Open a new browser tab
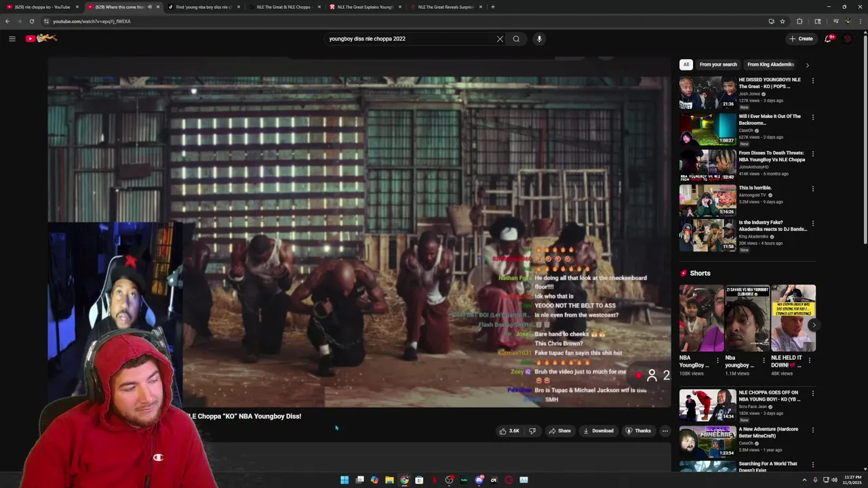 [x=492, y=7]
